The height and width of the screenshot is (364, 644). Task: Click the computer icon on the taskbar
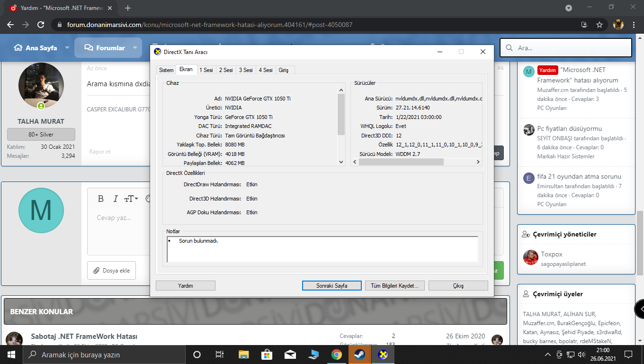pos(313,355)
